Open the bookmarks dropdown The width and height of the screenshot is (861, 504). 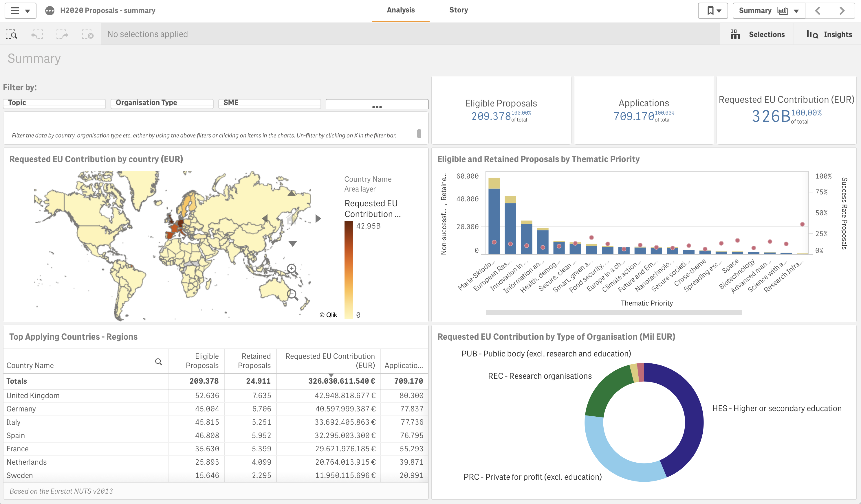[x=713, y=11]
